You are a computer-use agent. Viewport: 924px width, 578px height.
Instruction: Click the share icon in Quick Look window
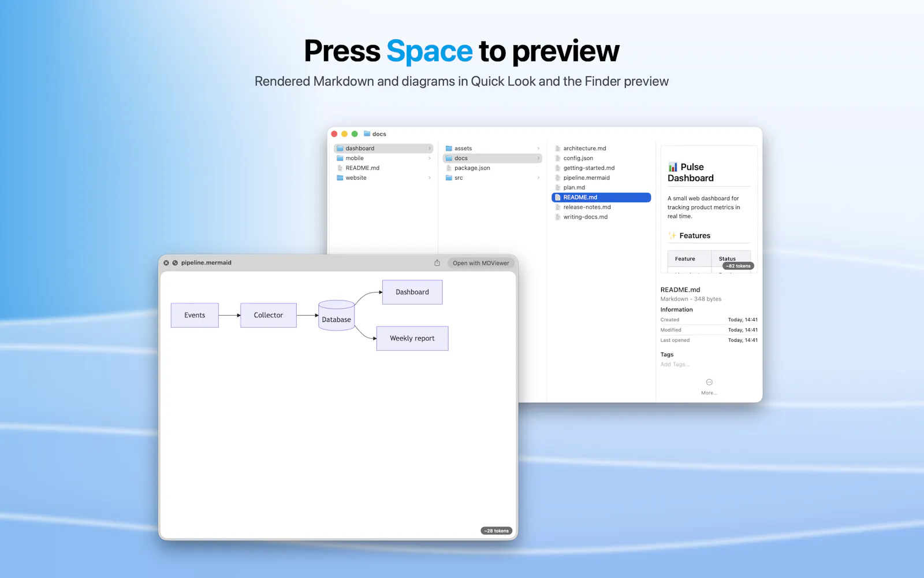437,263
